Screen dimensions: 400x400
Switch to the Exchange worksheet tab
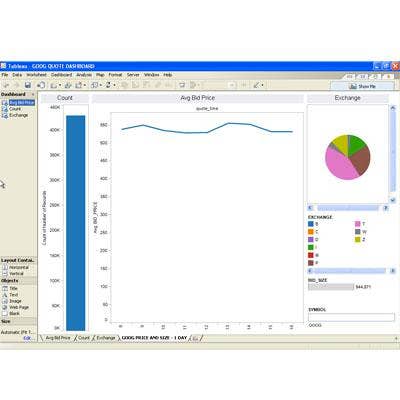[106, 338]
